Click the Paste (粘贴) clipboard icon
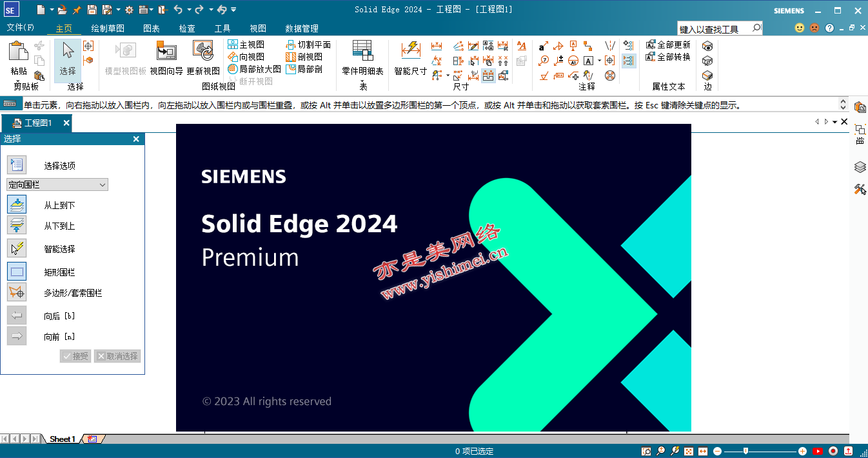868x458 pixels. point(19,52)
